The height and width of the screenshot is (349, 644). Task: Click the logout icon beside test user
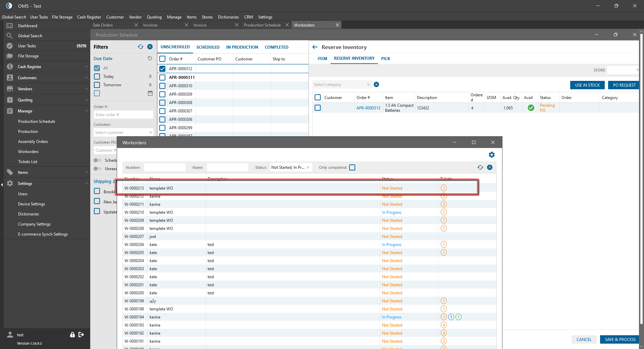[x=81, y=335]
